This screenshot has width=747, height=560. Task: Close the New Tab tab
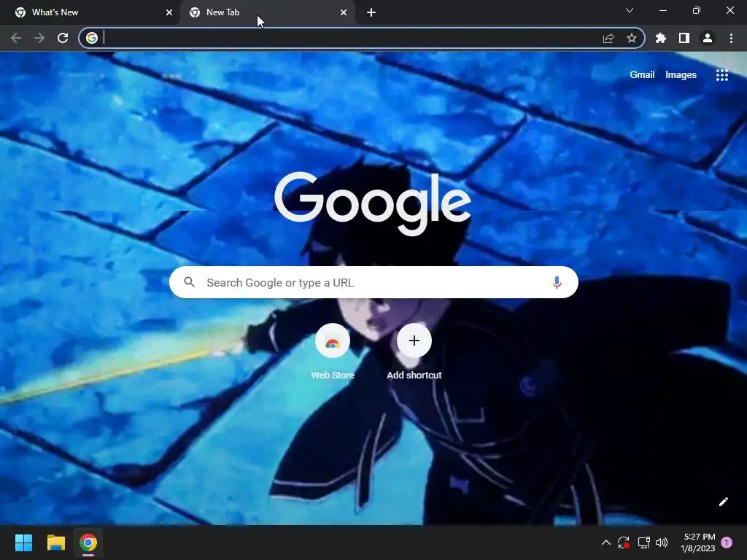344,12
